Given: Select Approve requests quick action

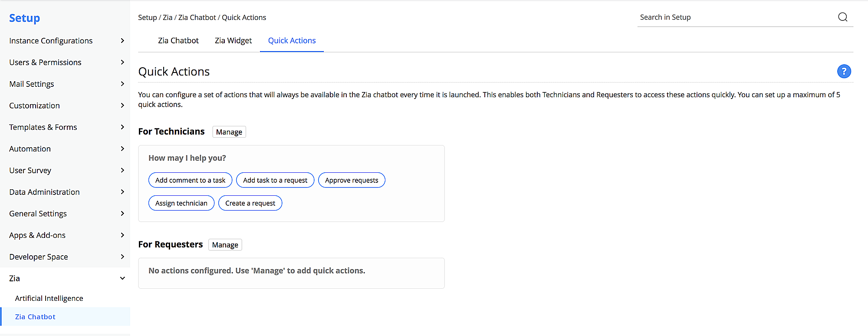Looking at the screenshot, I should point(352,180).
